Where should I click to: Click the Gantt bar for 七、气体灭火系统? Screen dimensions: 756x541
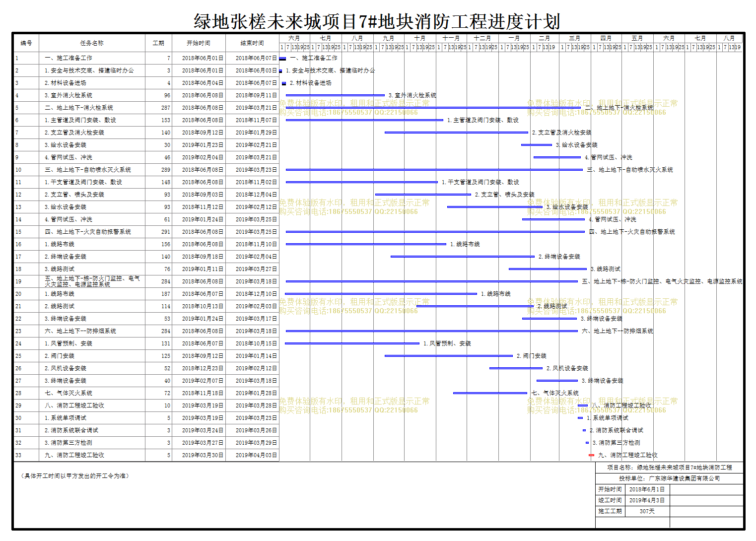point(490,393)
